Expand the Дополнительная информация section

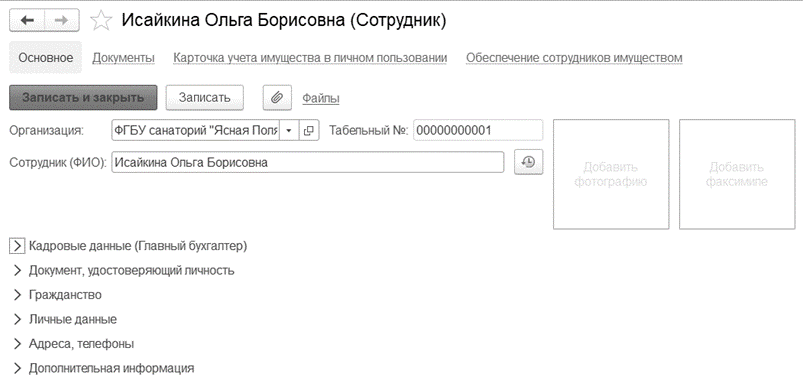pos(102,368)
